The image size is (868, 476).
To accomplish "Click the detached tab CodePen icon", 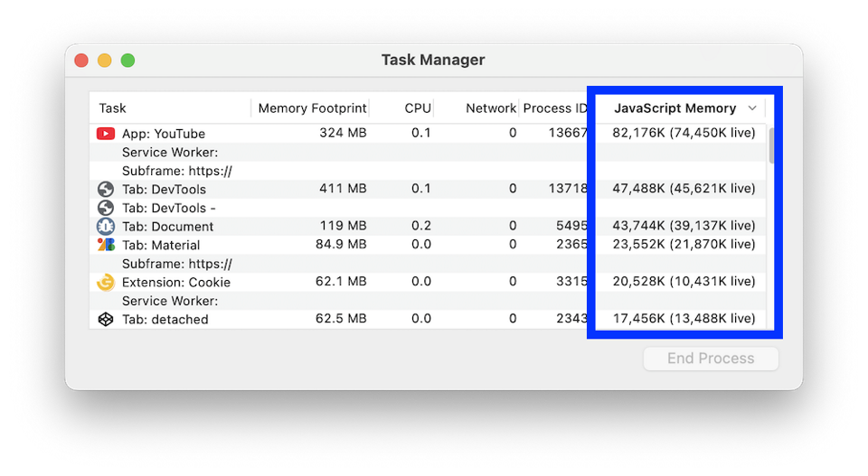I will (x=106, y=319).
